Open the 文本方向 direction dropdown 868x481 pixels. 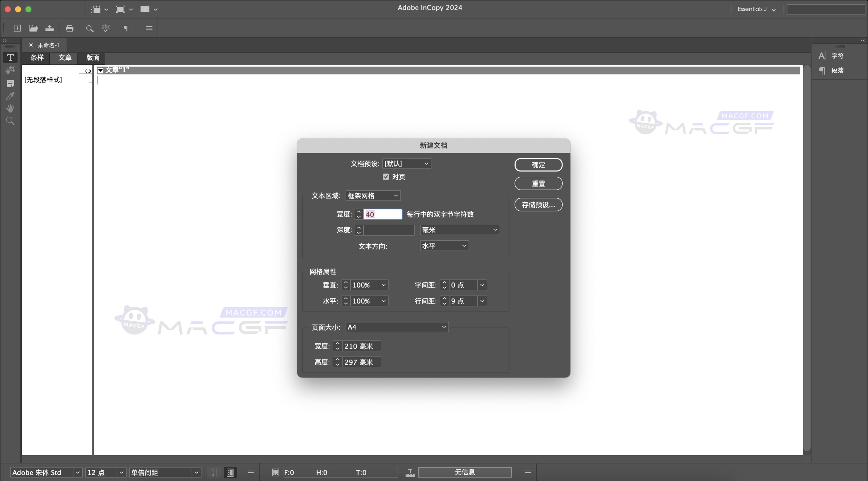(444, 246)
